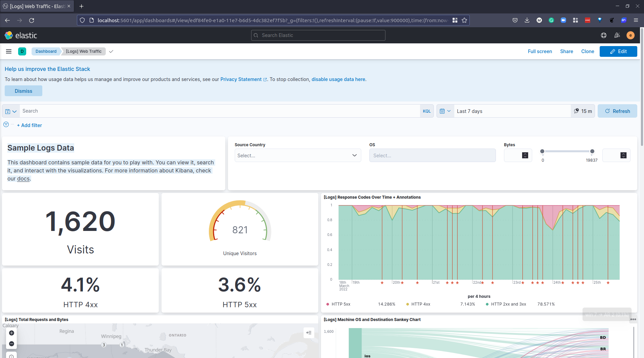Image resolution: width=644 pixels, height=358 pixels.
Task: Toggle KQL query language switch
Action: click(x=426, y=111)
